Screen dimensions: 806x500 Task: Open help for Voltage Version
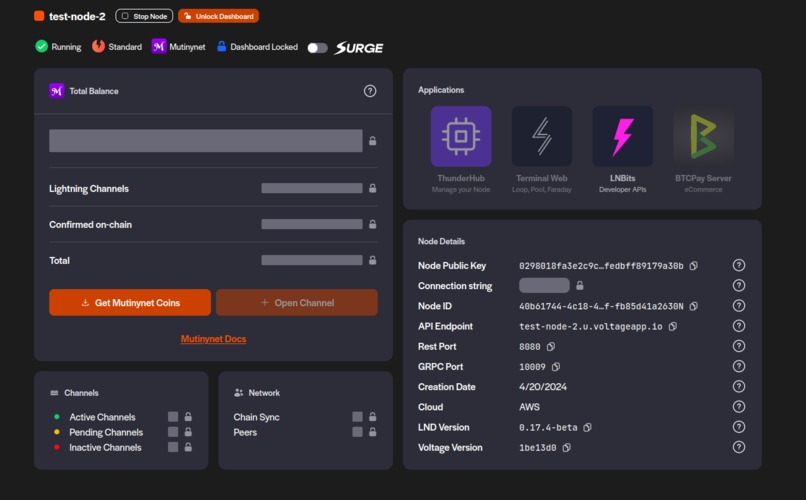click(739, 447)
